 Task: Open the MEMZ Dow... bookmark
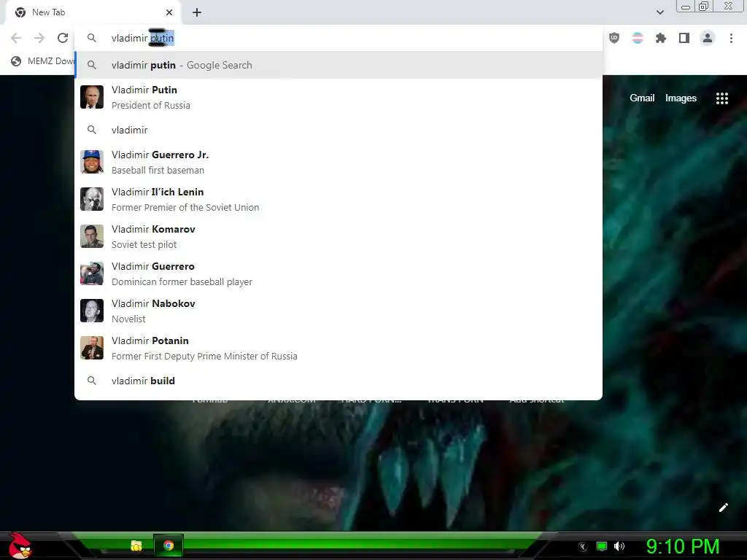coord(43,61)
